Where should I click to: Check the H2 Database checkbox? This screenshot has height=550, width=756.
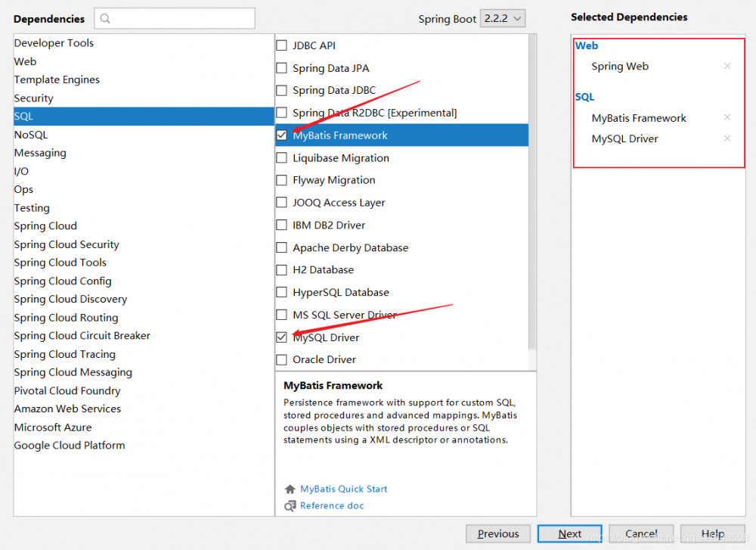point(281,269)
